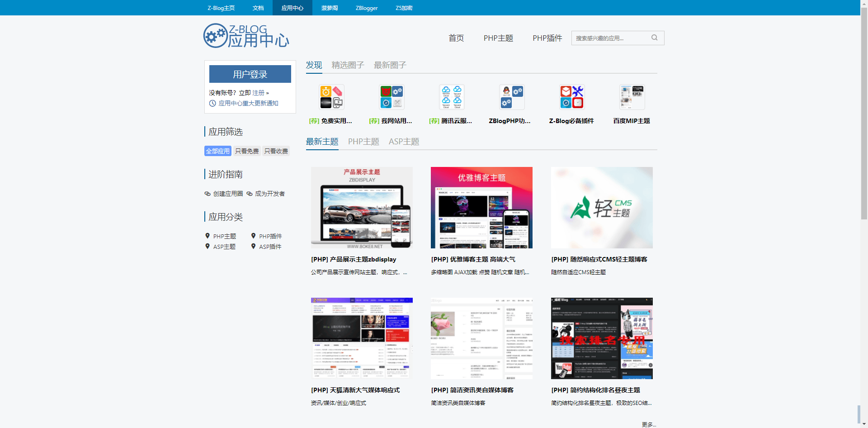
Task: Open PHP插件 in main navigation
Action: point(547,38)
